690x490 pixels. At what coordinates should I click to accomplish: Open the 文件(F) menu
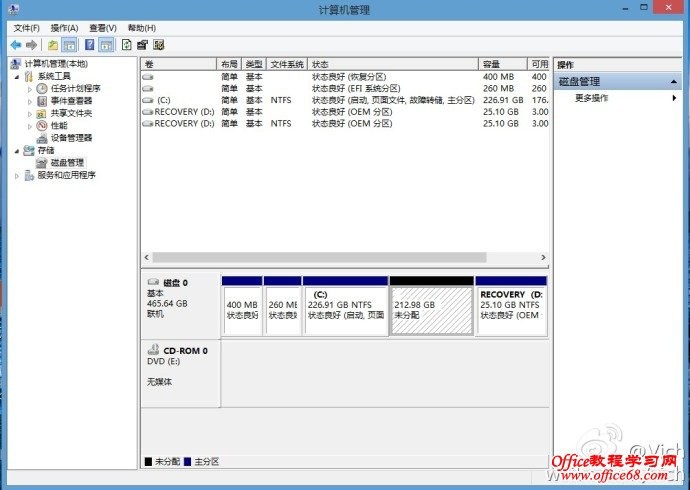(x=26, y=28)
